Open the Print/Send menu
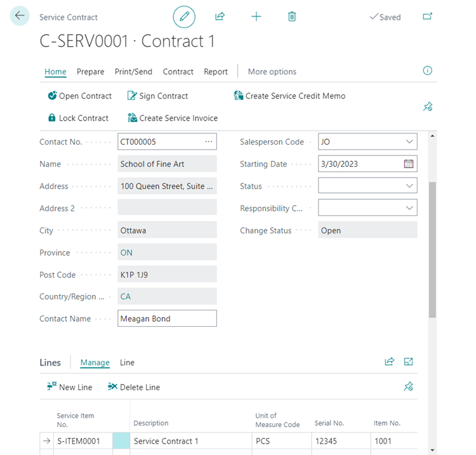The image size is (476, 455). pyautogui.click(x=133, y=72)
